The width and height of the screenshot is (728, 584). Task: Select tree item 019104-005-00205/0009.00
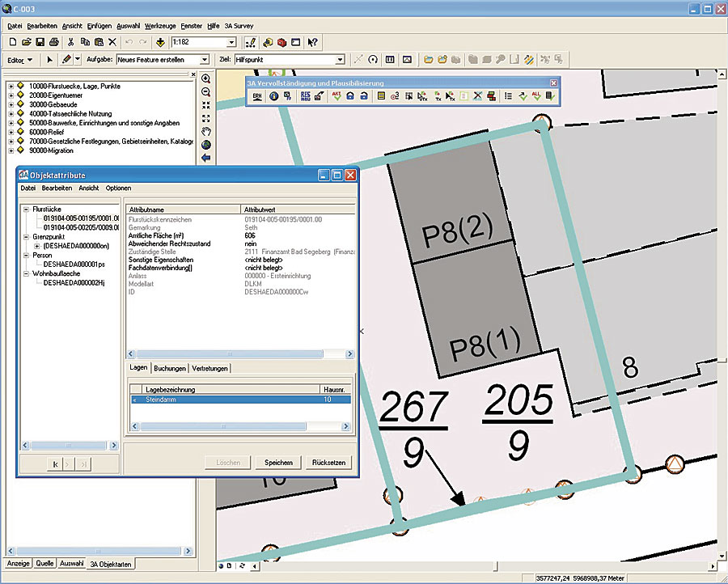(x=81, y=227)
